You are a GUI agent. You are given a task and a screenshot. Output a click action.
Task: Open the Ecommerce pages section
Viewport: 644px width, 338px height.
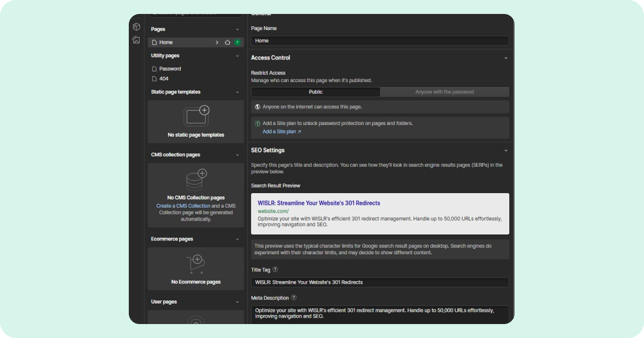coord(238,239)
